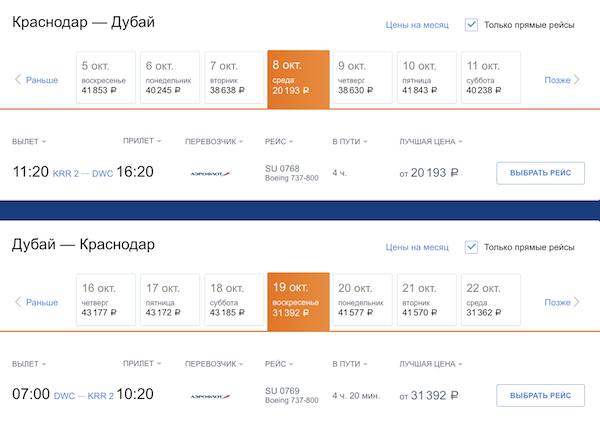The width and height of the screenshot is (600, 421).
Task: Toggle direct flights only checkbox for Dubai–Krasnodar
Action: pos(472,247)
